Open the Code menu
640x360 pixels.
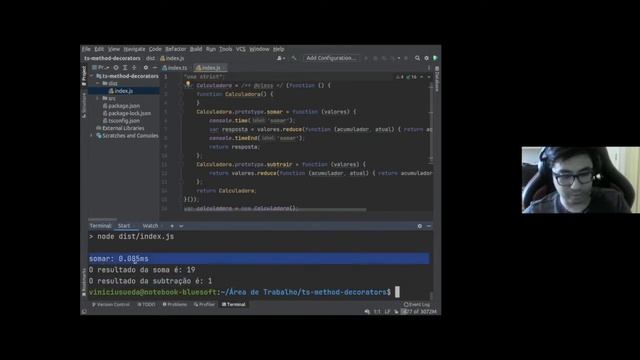pos(155,49)
